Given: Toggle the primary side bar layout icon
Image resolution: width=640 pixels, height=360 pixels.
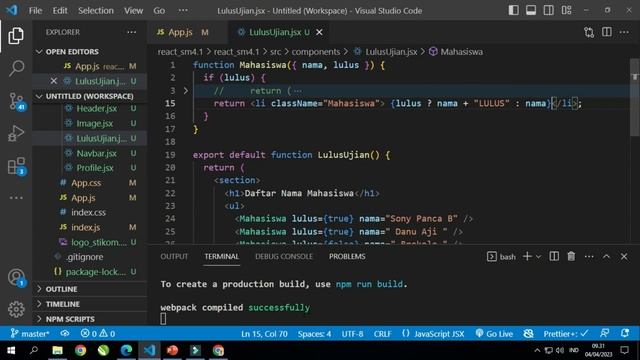Looking at the screenshot, I should point(513,11).
